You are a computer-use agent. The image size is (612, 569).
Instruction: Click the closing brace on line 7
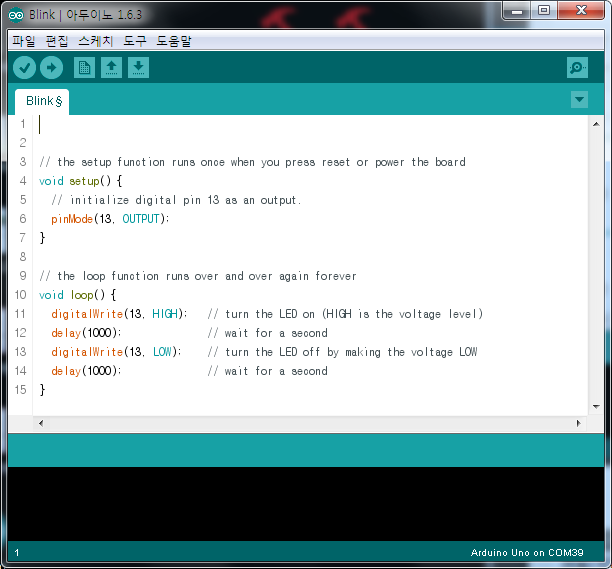tap(42, 238)
